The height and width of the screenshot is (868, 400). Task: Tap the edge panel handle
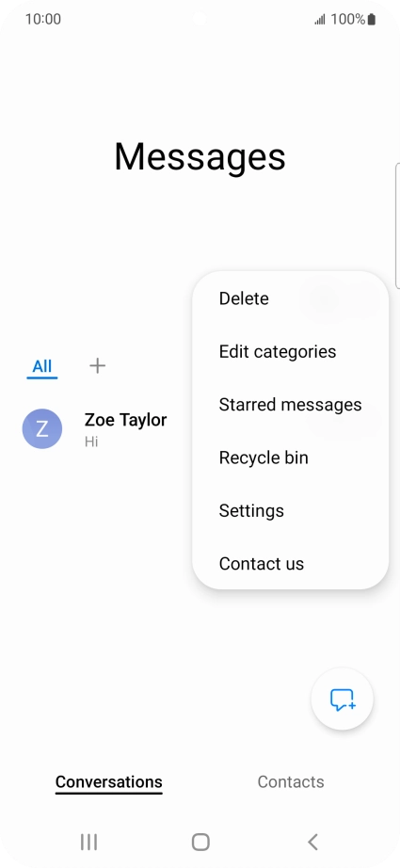pos(397,226)
